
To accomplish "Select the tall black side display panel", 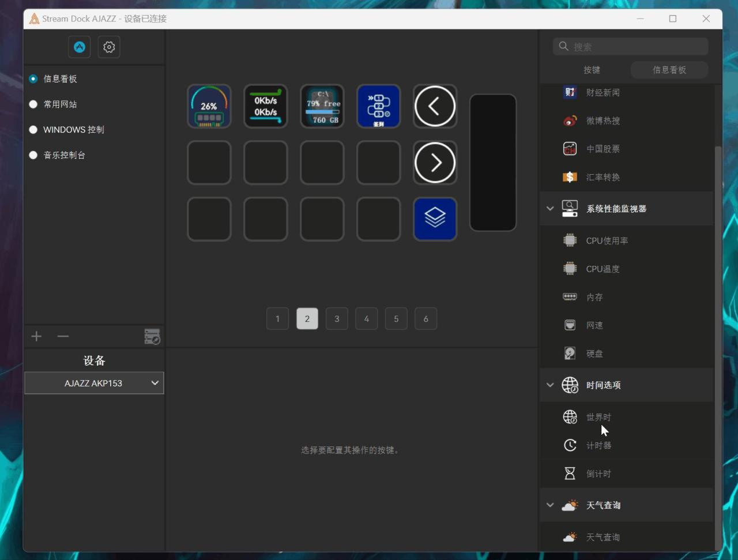I will [493, 163].
